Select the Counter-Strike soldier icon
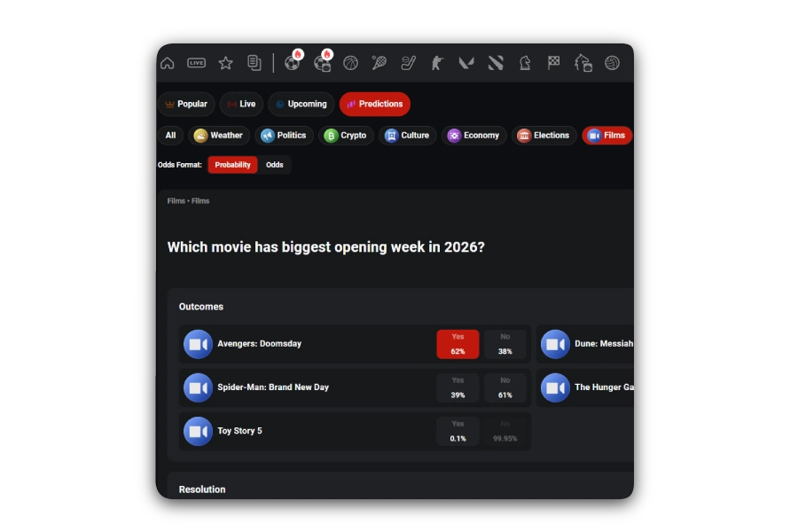Screen dimensions: 798x532 [x=436, y=63]
